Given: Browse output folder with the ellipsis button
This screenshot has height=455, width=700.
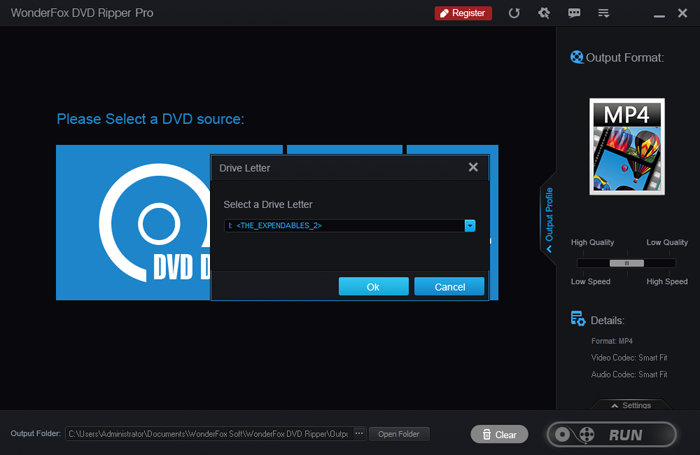Looking at the screenshot, I should [359, 433].
